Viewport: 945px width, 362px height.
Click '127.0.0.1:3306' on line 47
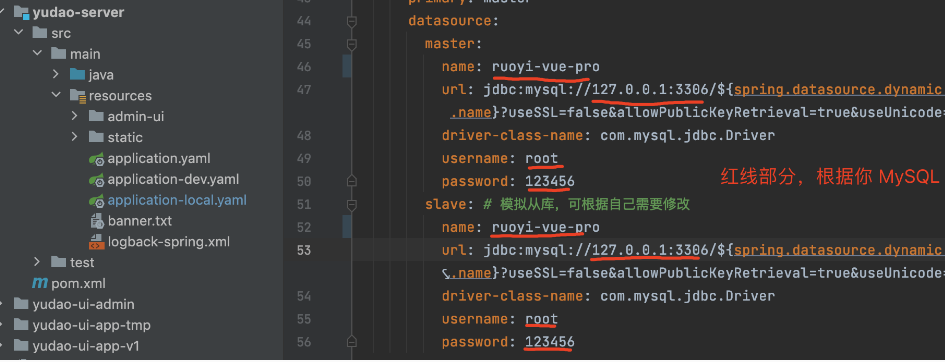click(649, 90)
